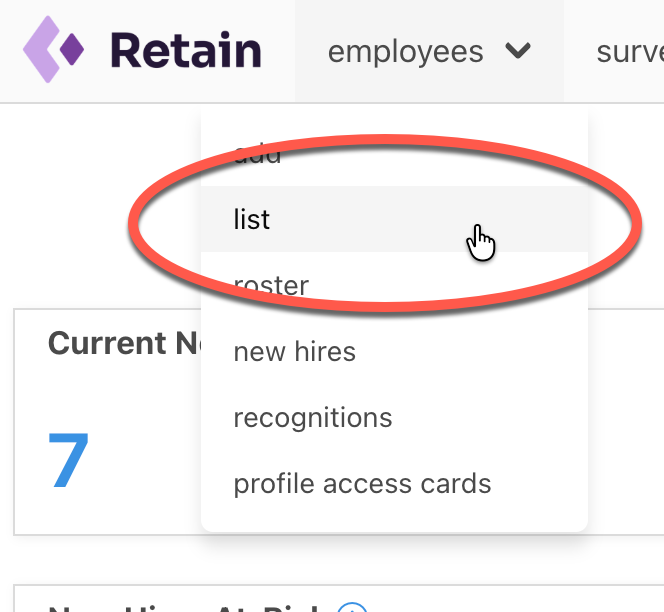Click the Current N… card heading

124,343
